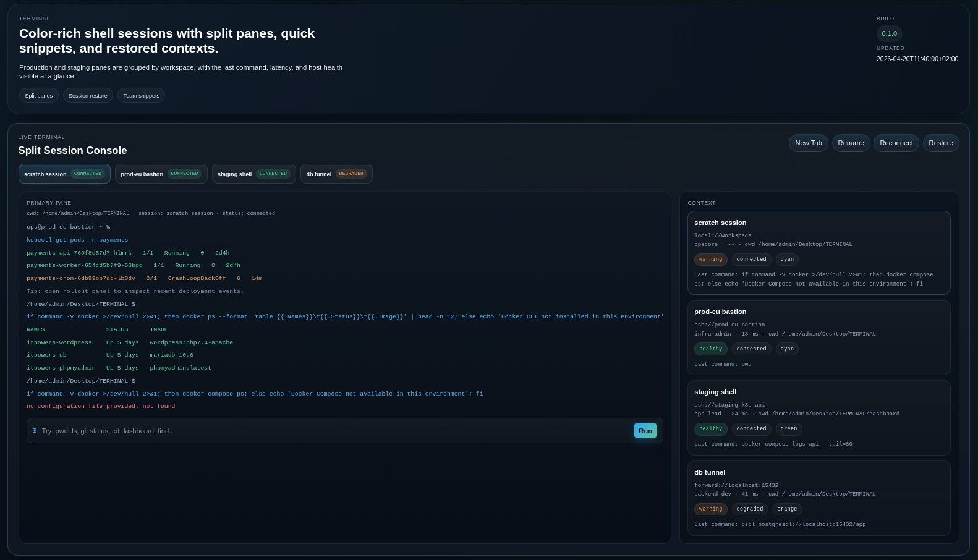Click the itpowers-db container row
The width and height of the screenshot is (978, 560).
pyautogui.click(x=110, y=355)
